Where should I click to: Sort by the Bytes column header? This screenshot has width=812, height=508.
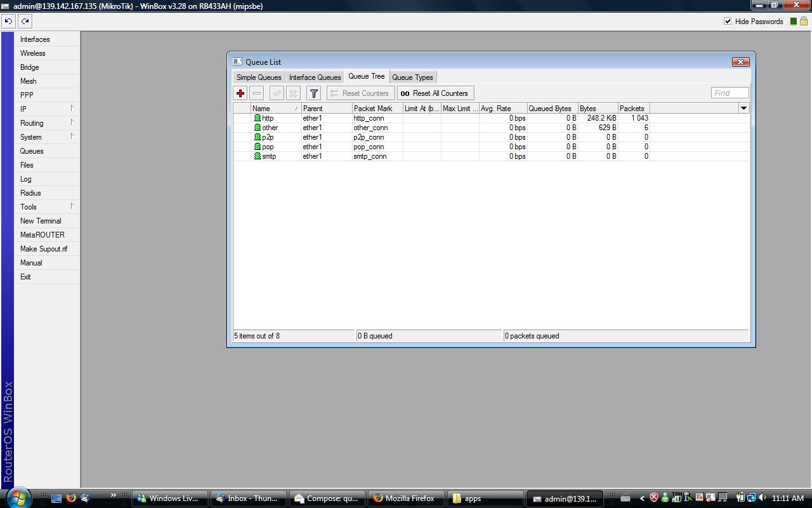[x=598, y=109]
